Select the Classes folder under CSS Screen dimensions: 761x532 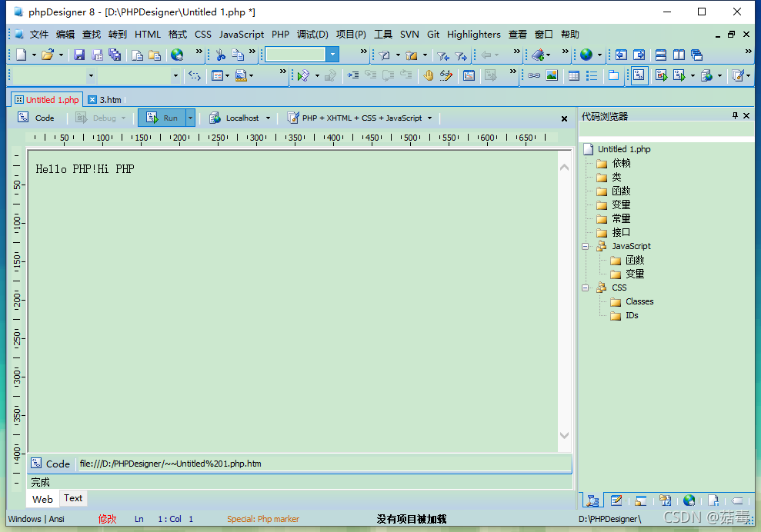point(639,301)
